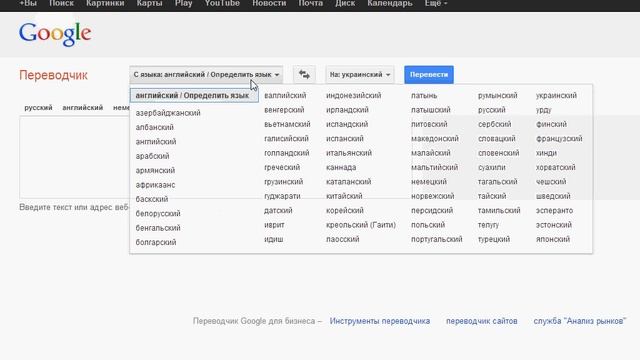Select "польский" from language list
Screen dimensions: 640x360
click(428, 225)
